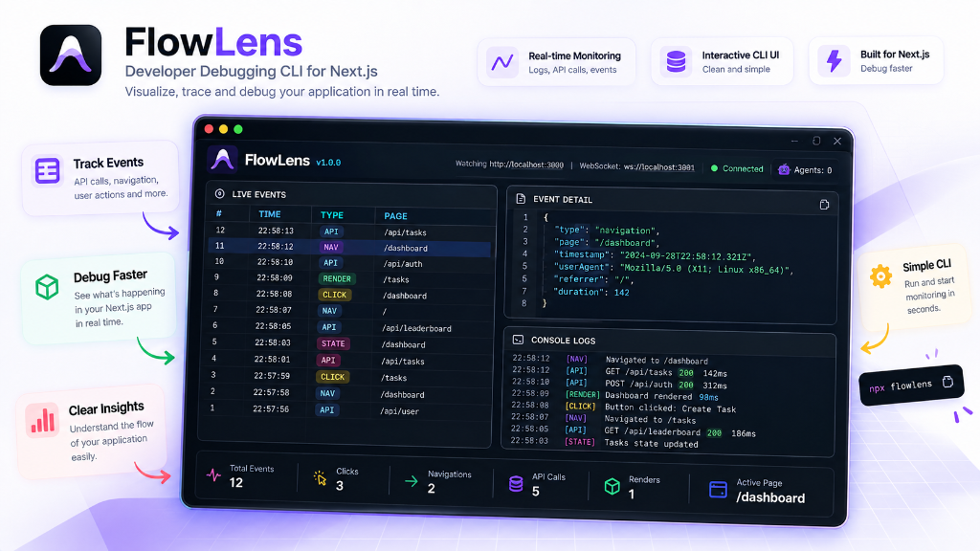Select event row 10 /api/auth
980x551 pixels.
tap(350, 263)
